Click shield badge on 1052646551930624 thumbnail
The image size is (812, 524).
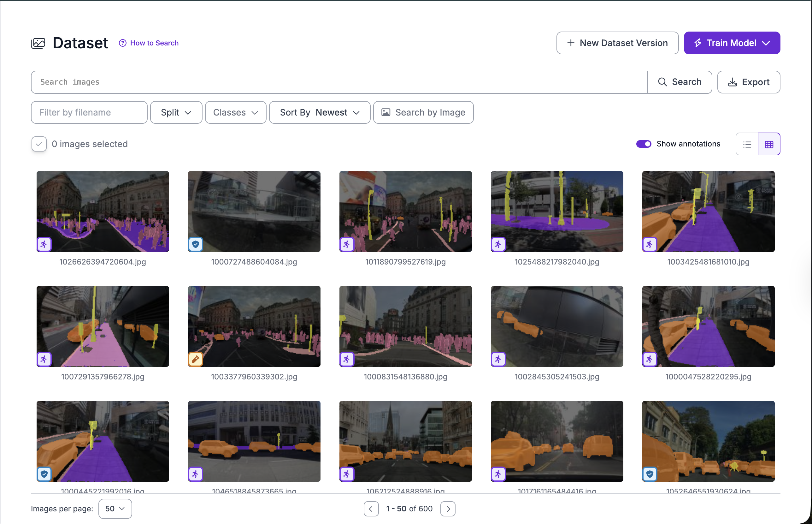coord(650,474)
